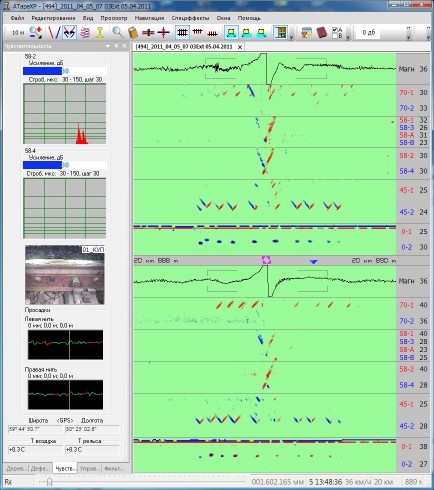Expand the dropdown beside the film strip icon
This screenshot has width=434, height=490.
291,37
